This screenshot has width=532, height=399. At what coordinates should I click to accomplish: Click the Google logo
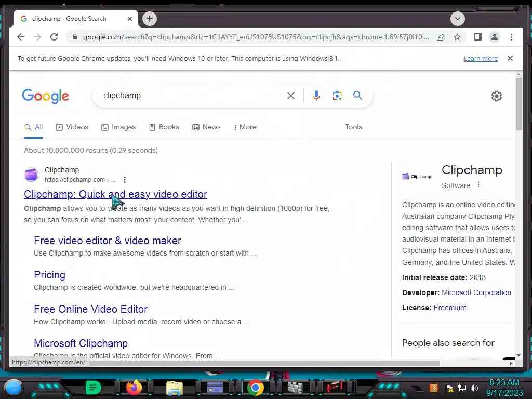point(46,96)
